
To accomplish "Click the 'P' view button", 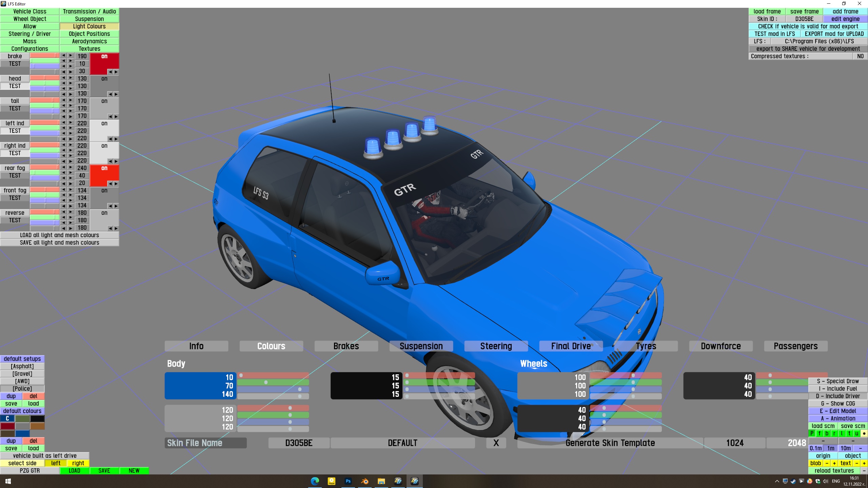I will [812, 433].
